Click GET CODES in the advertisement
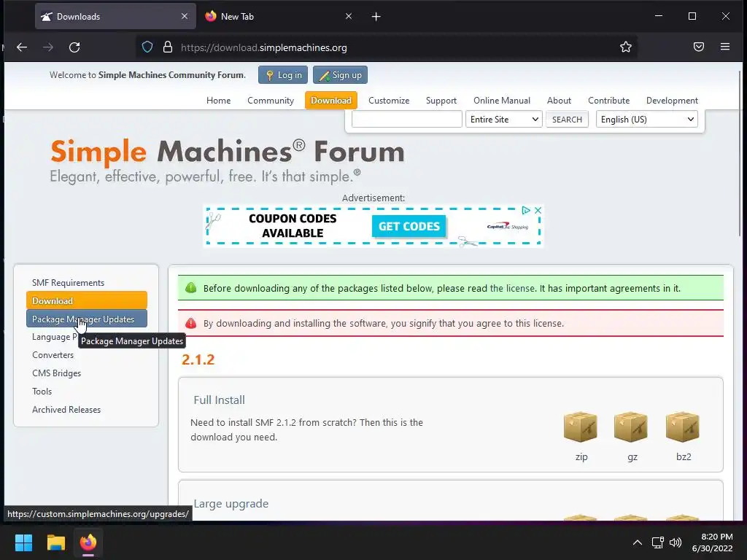 point(409,226)
